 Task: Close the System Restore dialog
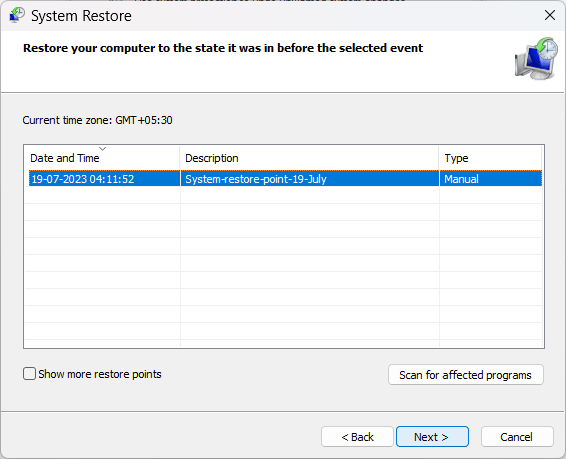pos(550,15)
